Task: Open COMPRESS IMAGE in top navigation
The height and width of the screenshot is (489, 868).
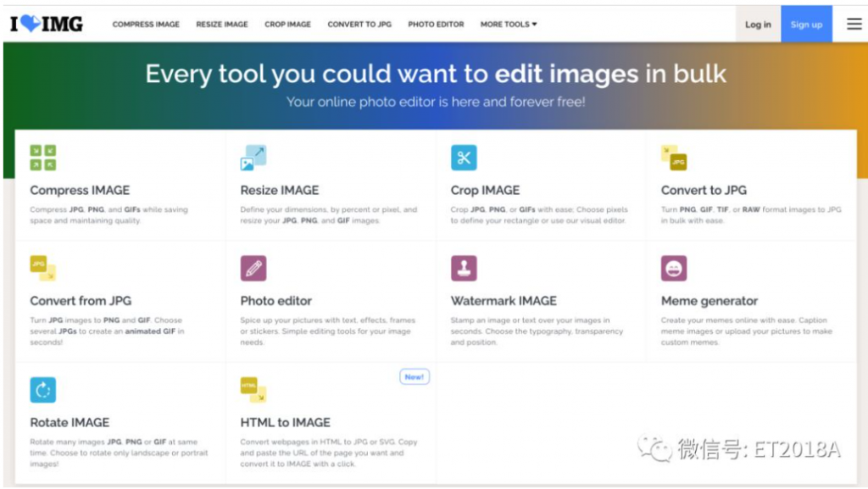Action: click(x=146, y=25)
